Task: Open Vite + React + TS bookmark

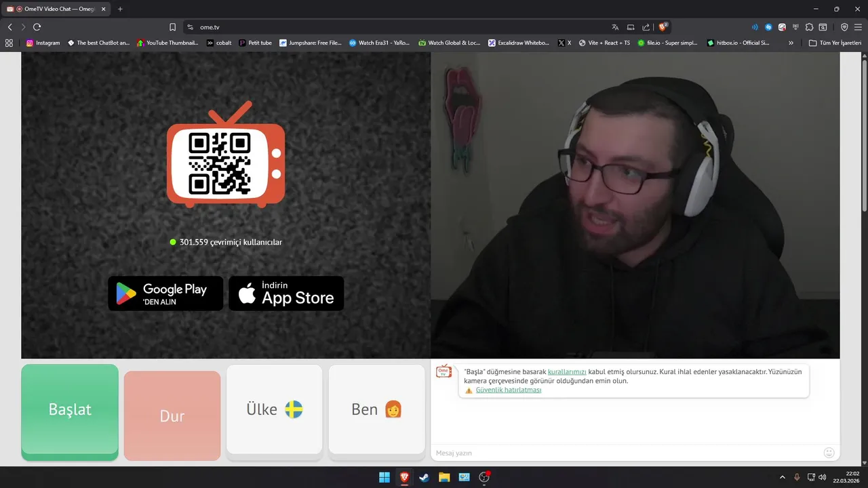Action: point(605,43)
